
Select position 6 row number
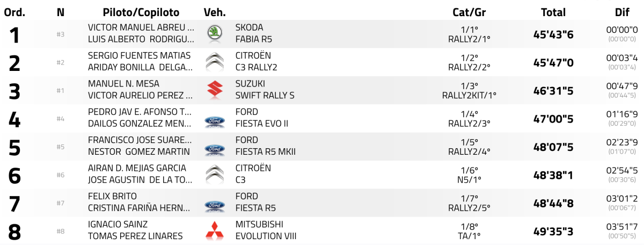[14, 175]
